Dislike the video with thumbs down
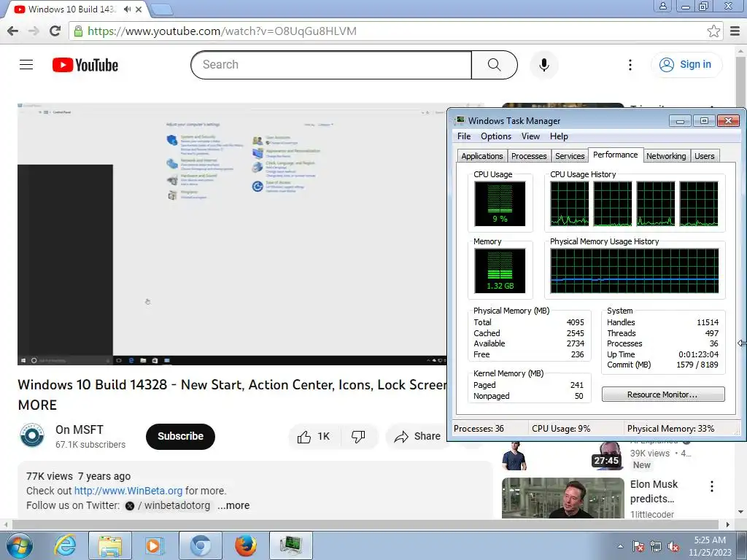The image size is (747, 560). coord(358,436)
